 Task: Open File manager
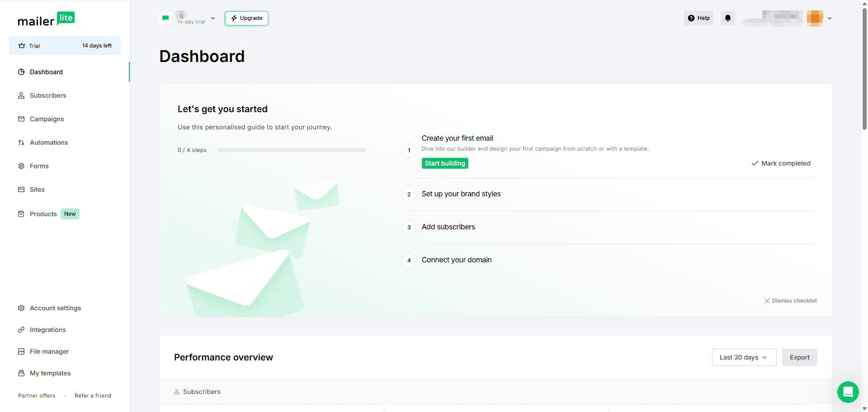click(x=49, y=351)
